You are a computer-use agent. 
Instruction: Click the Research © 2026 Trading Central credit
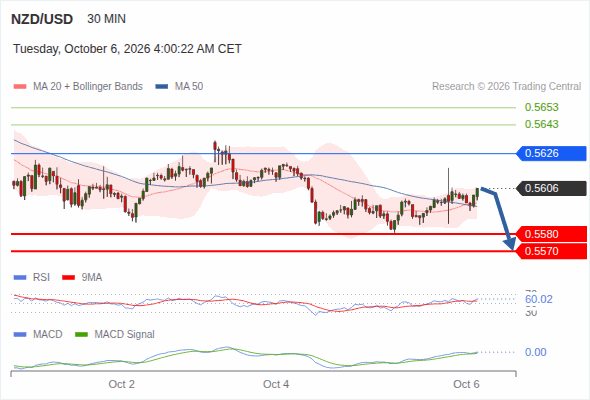[506, 87]
